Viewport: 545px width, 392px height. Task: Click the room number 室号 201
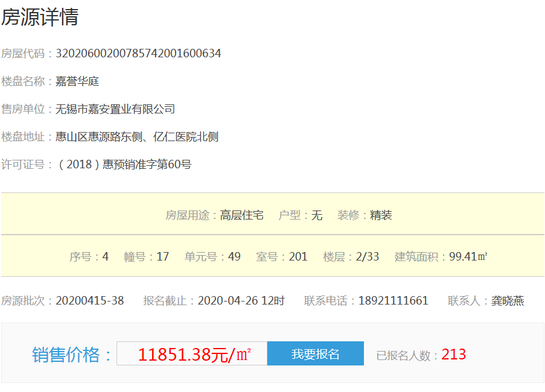tap(298, 257)
